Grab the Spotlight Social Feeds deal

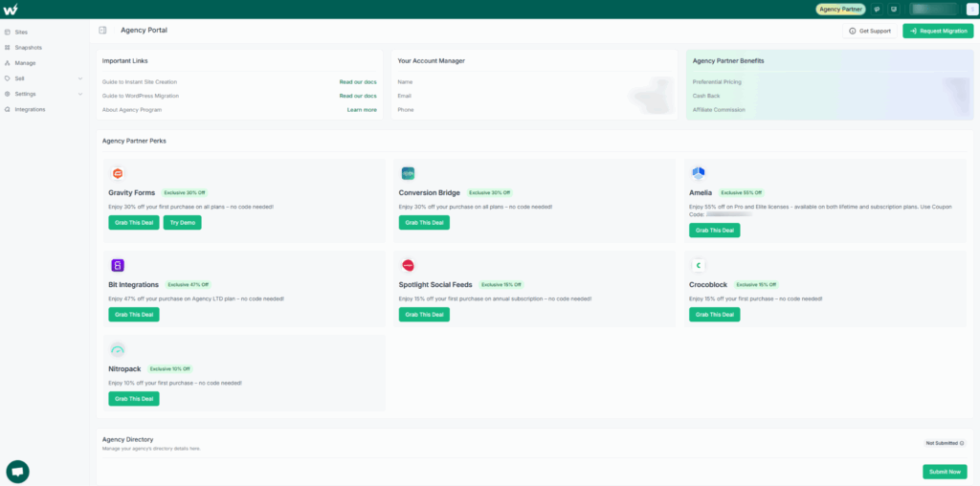(424, 314)
